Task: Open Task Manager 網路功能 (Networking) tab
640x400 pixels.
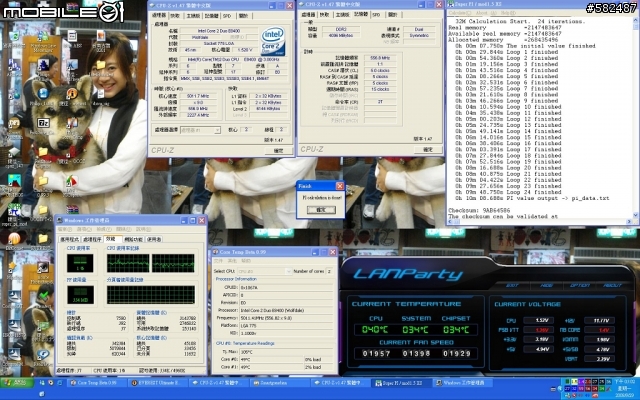Action: (x=133, y=239)
